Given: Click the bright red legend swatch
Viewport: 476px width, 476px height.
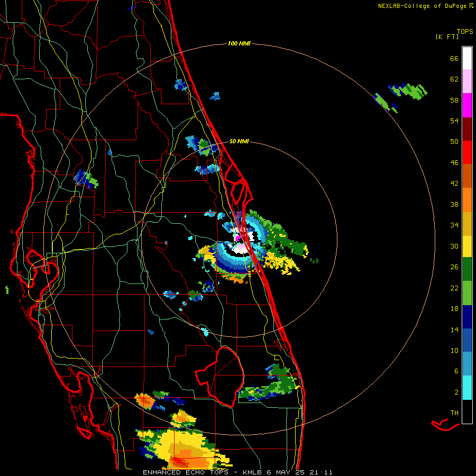Looking at the screenshot, I should pyautogui.click(x=467, y=152).
